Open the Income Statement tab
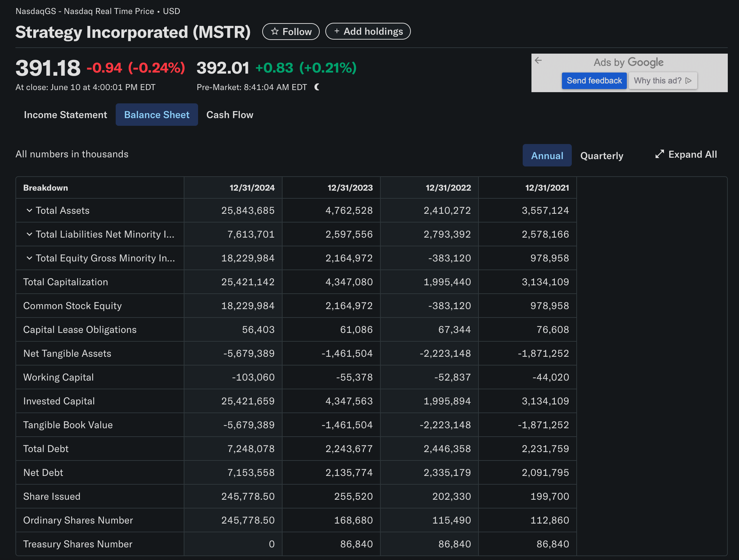The image size is (739, 560). [x=65, y=115]
